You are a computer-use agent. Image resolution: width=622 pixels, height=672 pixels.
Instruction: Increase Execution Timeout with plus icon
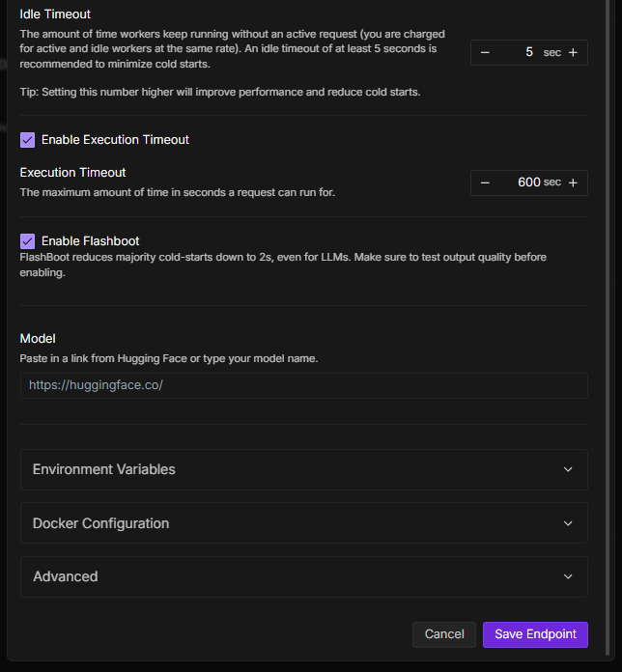pyautogui.click(x=573, y=182)
